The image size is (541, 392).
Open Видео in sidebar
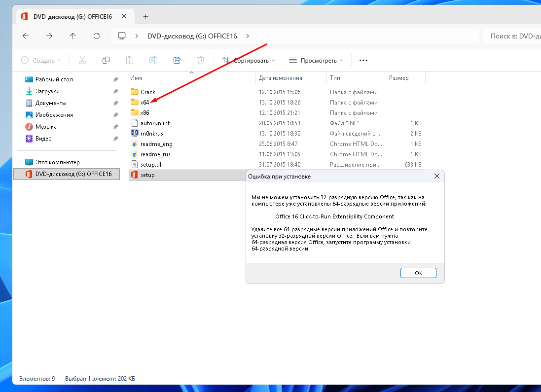(43, 139)
